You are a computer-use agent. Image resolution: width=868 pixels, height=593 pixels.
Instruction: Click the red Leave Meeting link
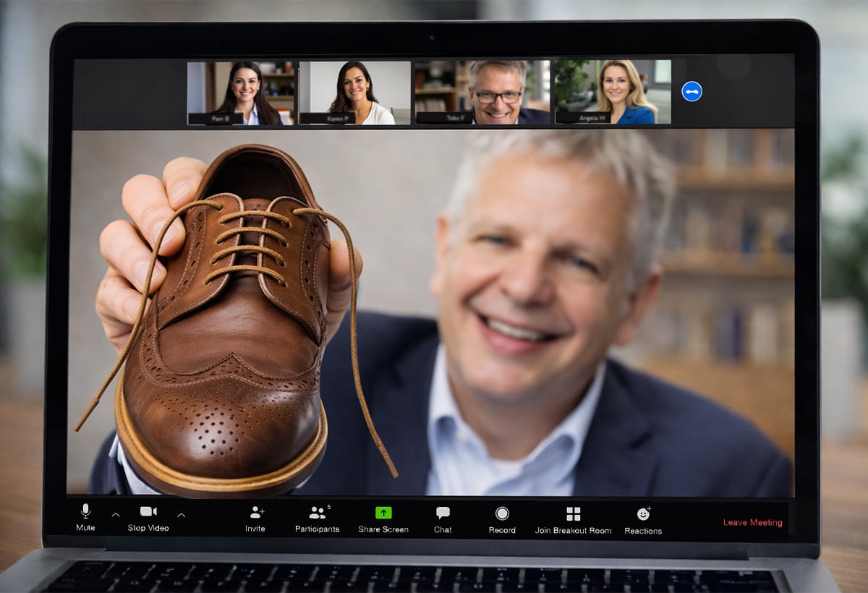click(752, 522)
